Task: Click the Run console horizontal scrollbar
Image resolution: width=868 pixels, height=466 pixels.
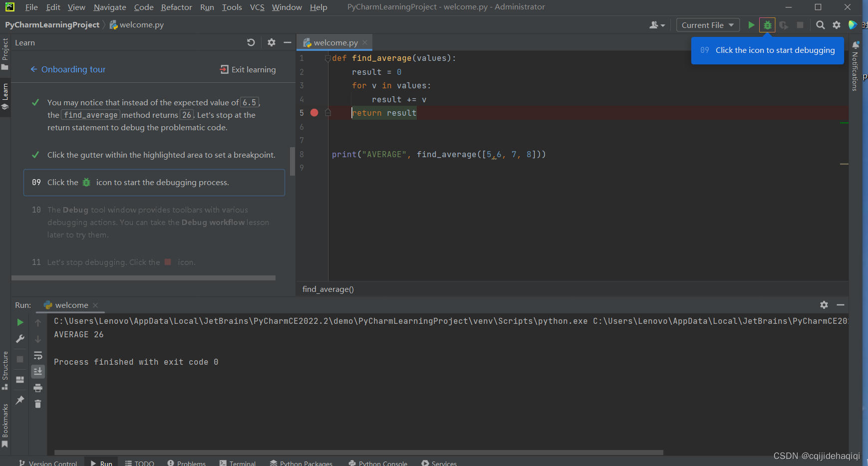Action: click(358, 453)
